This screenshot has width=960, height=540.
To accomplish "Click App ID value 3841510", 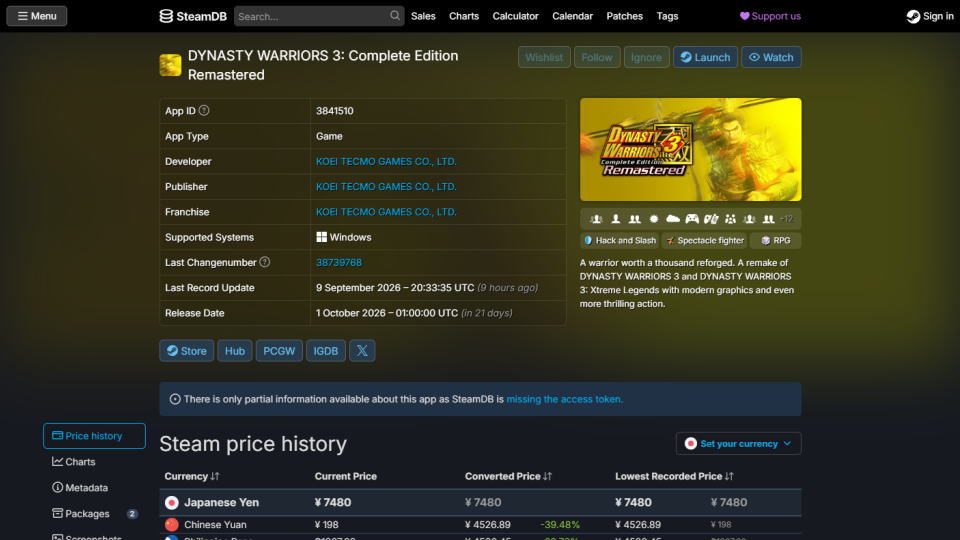I will [x=334, y=111].
